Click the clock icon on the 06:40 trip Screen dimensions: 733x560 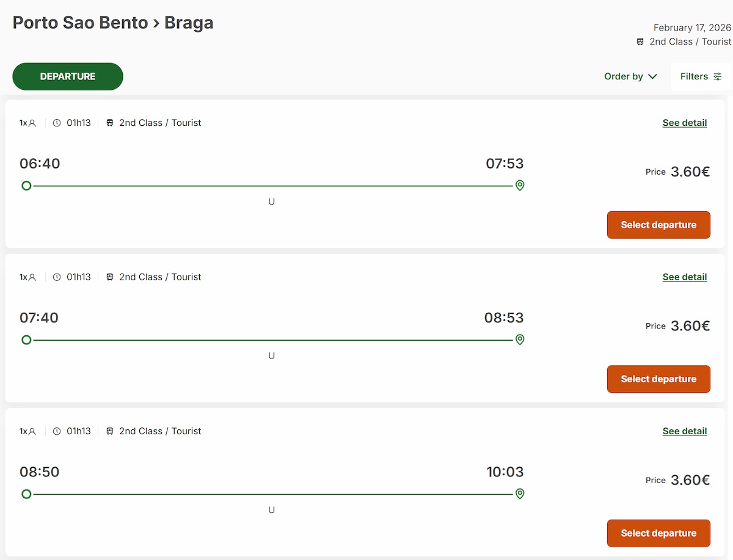57,123
